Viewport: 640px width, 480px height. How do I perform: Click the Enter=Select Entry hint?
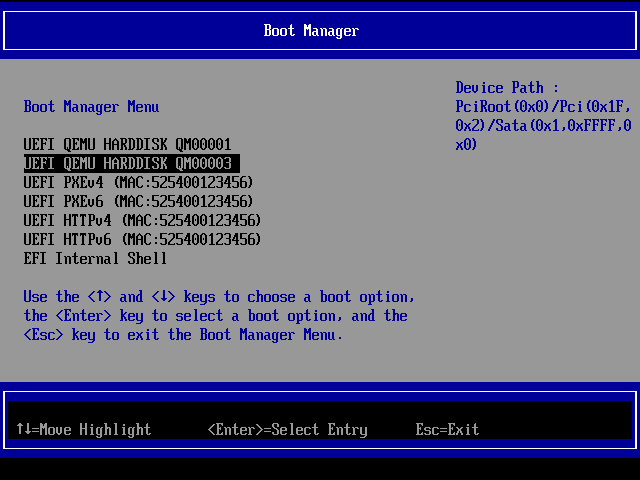point(288,429)
